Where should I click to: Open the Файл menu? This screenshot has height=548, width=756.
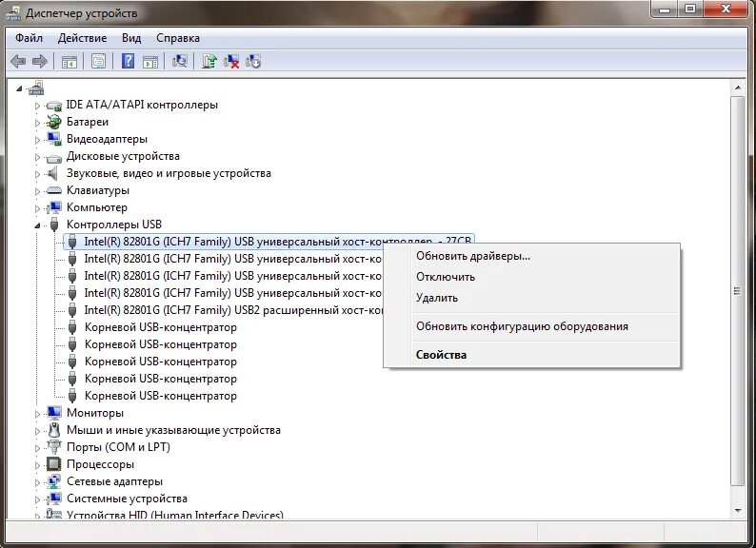(x=29, y=38)
